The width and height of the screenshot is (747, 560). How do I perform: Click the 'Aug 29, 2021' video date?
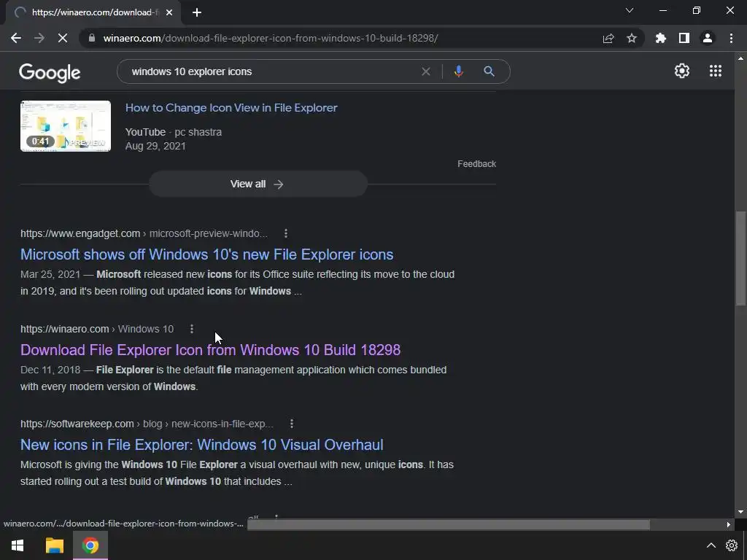pos(155,146)
